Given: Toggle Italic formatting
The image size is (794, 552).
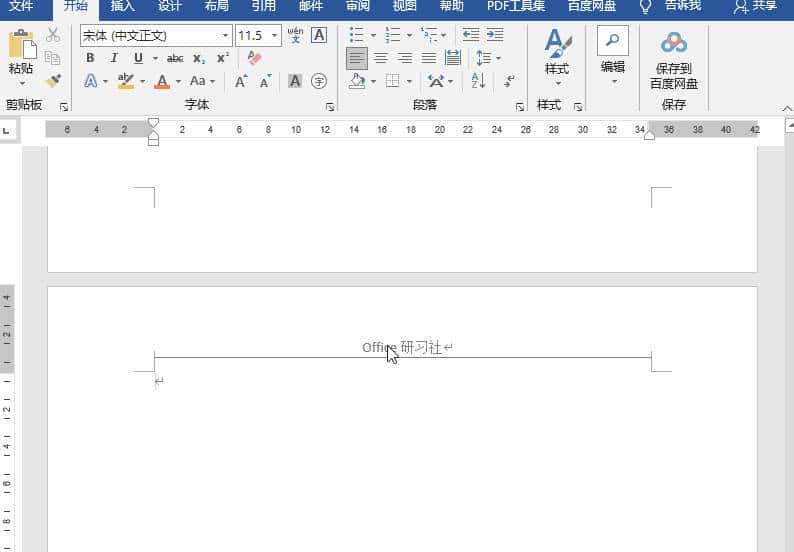Looking at the screenshot, I should click(114, 58).
